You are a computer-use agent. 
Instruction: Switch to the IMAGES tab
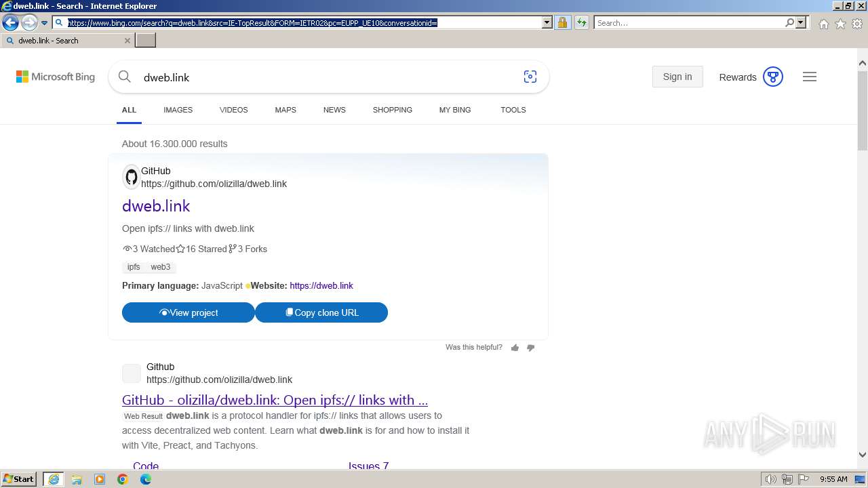(178, 110)
